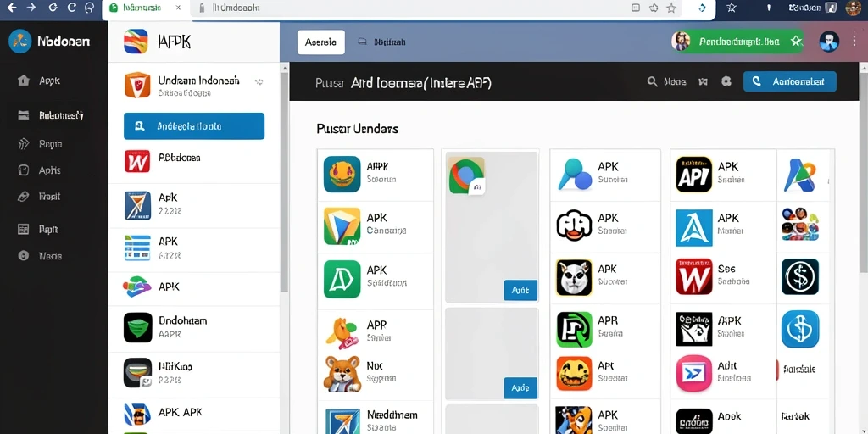
Task: Open the orange pumpkin face app icon
Action: (574, 373)
